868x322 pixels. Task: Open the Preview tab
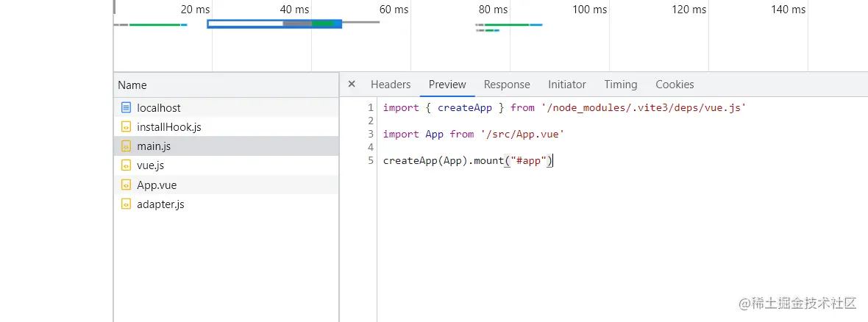coord(447,85)
